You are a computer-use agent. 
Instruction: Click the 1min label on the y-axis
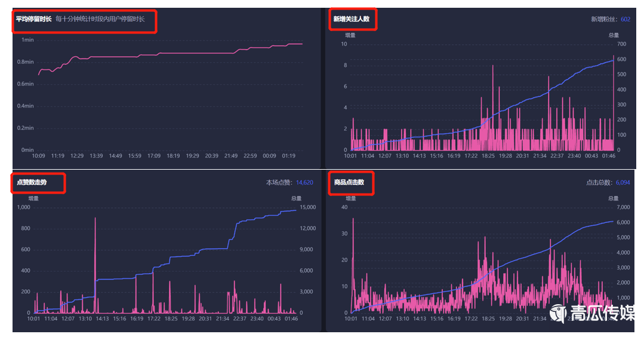[27, 40]
